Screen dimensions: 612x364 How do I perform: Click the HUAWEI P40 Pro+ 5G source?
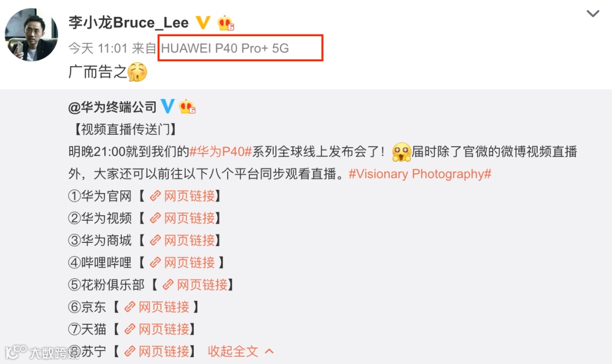tap(225, 48)
